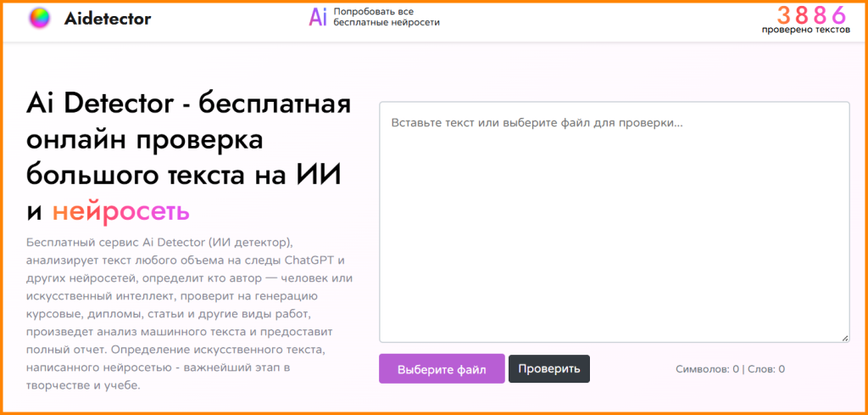Viewport: 868px width, 415px height.
Task: Click the gradient Ai icon in header
Action: [x=318, y=17]
